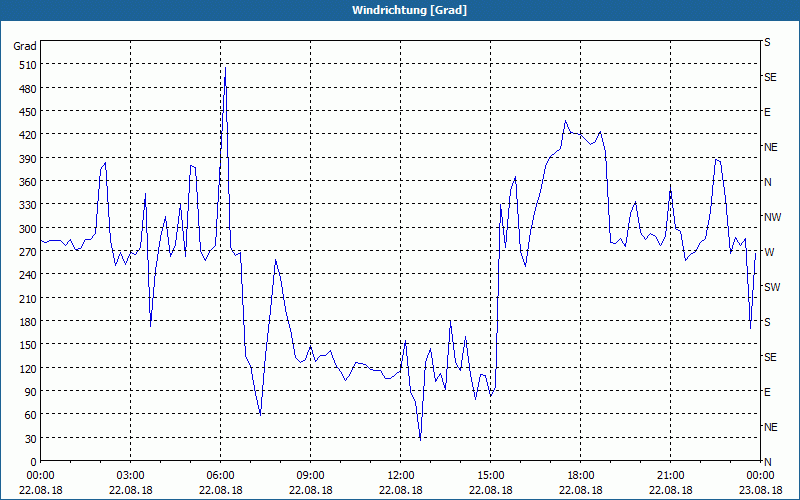800x500 pixels.
Task: Select the 300 y-axis value
Action: pos(28,229)
